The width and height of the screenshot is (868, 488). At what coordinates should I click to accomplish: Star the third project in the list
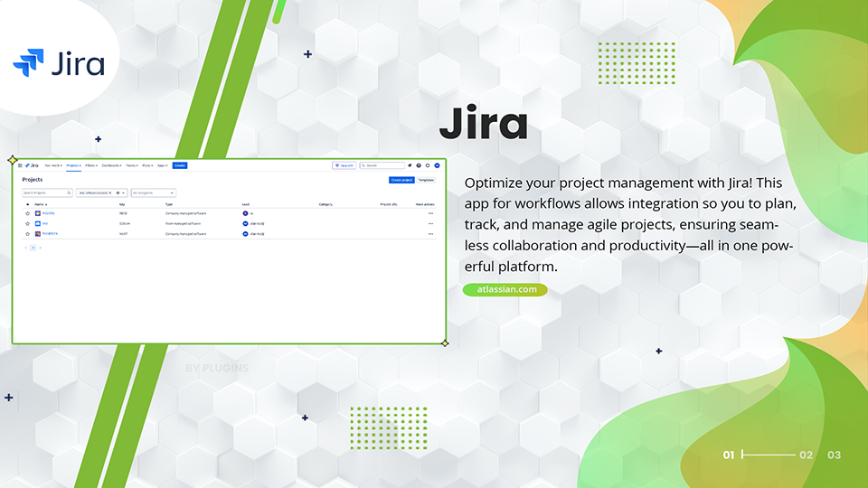[x=28, y=234]
